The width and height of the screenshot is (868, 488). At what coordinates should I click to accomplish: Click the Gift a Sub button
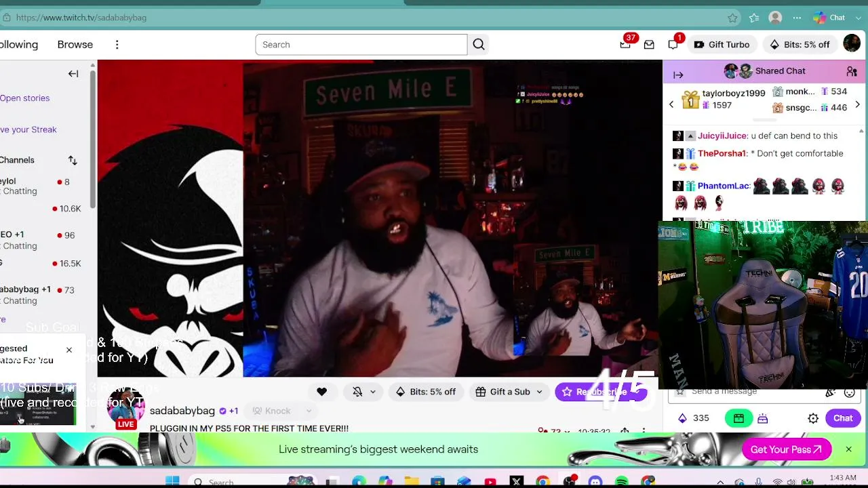point(502,392)
